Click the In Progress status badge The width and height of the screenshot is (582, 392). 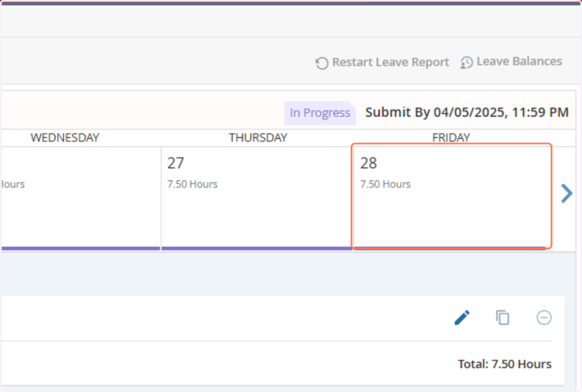320,113
